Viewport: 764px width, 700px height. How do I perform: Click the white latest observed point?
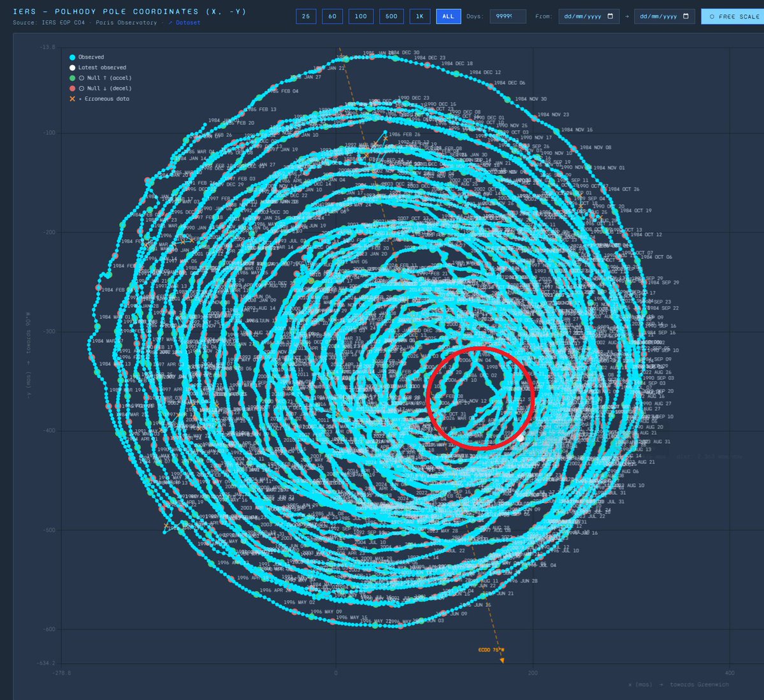click(x=521, y=438)
